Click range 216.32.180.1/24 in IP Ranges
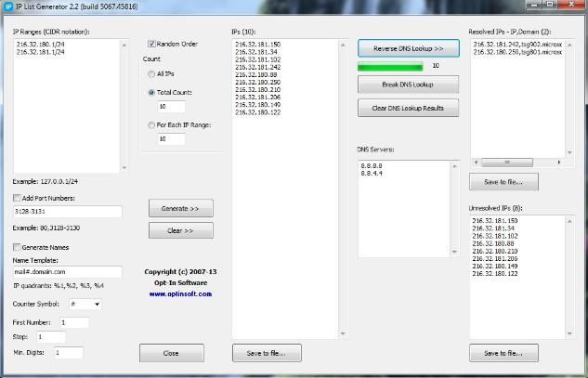588x378 pixels. pos(40,45)
